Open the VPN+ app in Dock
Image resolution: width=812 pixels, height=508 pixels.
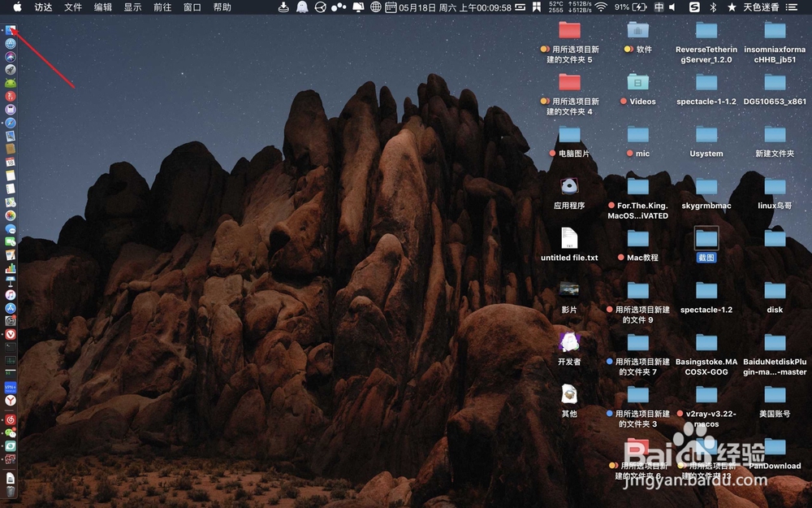point(11,387)
